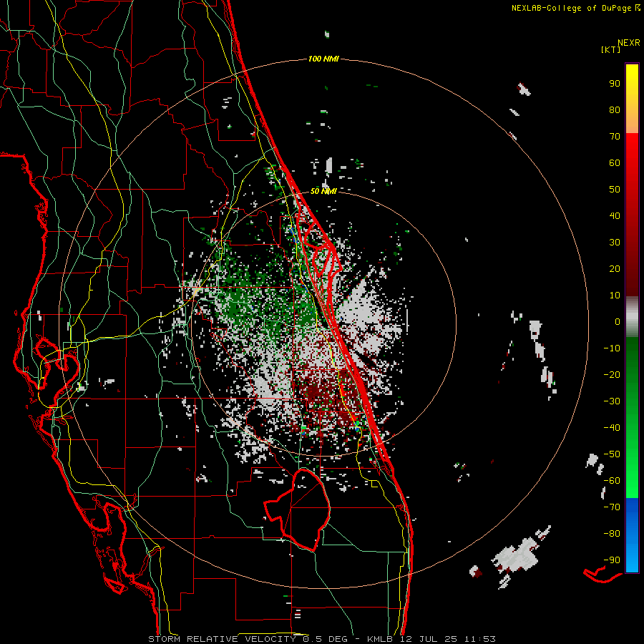Click the 60 value on the velocity scale
Screen dimensions: 644x644
(x=615, y=163)
